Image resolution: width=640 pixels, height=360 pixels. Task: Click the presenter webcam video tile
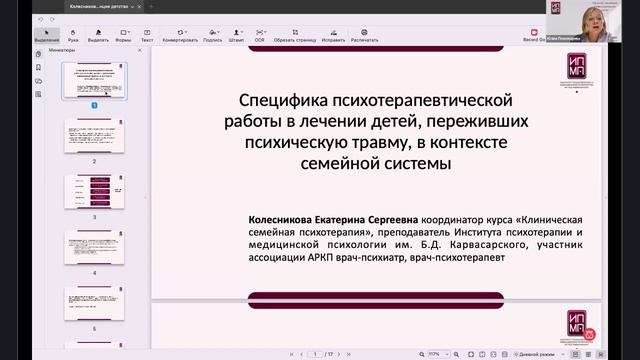click(x=584, y=21)
